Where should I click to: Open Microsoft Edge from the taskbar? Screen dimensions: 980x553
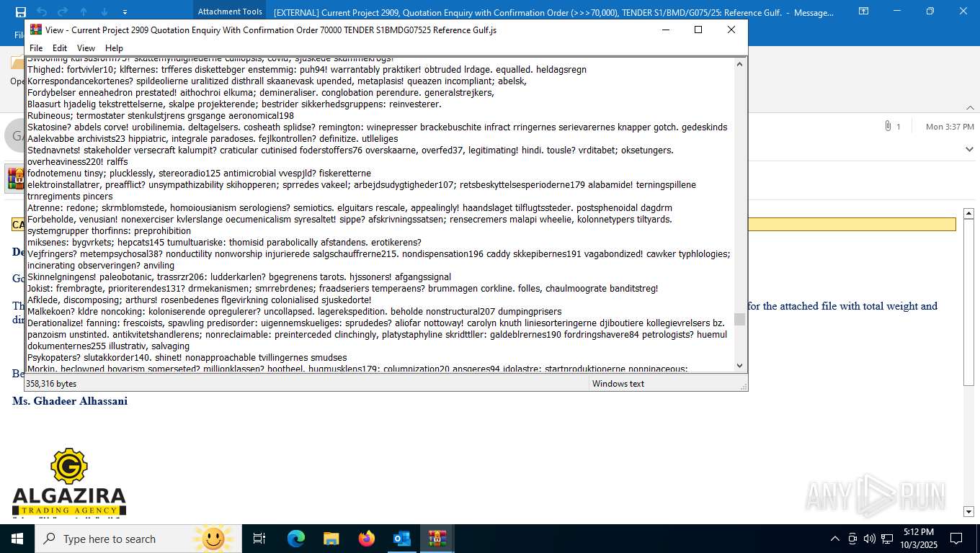(x=296, y=539)
